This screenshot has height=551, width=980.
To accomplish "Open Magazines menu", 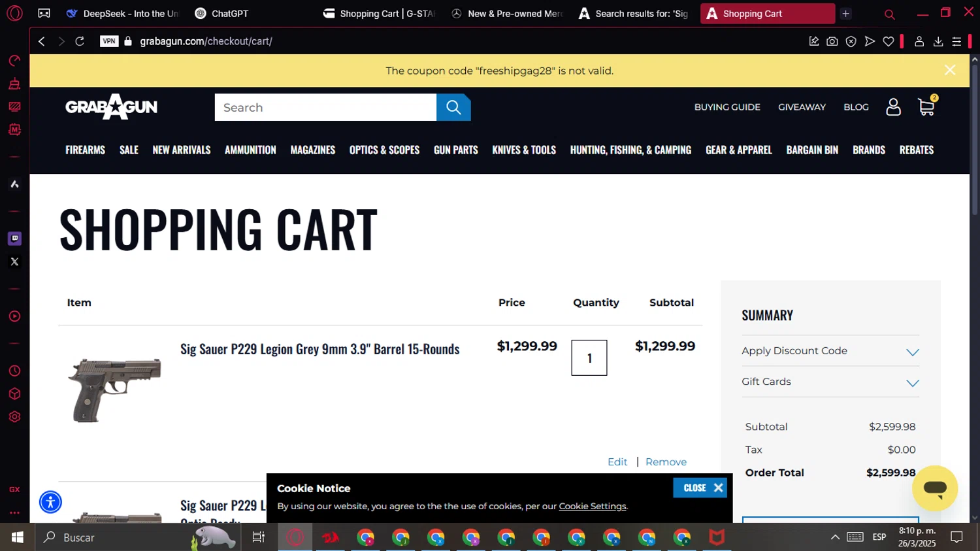I will 313,150.
